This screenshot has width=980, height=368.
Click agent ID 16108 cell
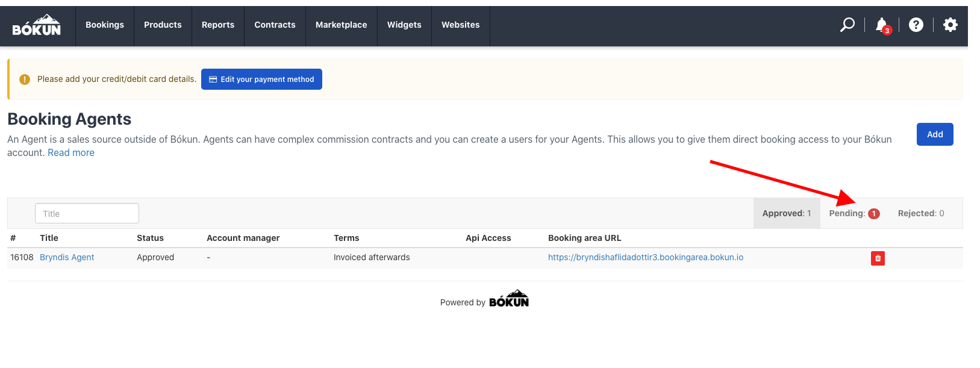[x=22, y=257]
